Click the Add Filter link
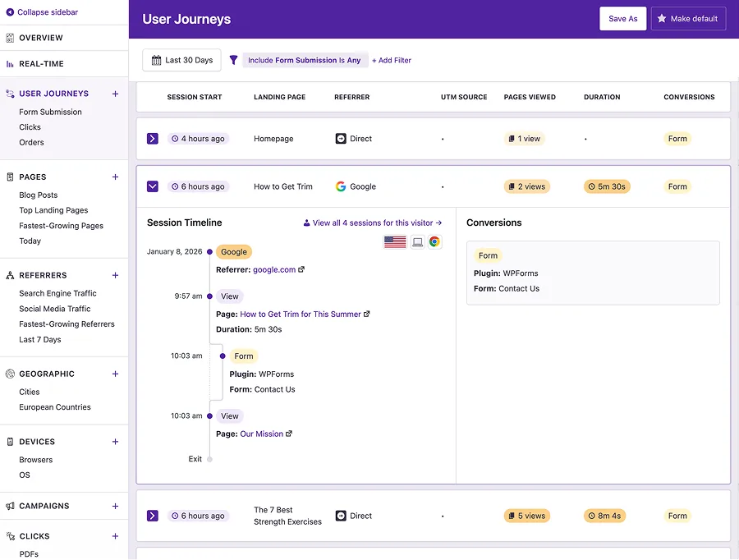This screenshot has height=560, width=739. pos(391,60)
